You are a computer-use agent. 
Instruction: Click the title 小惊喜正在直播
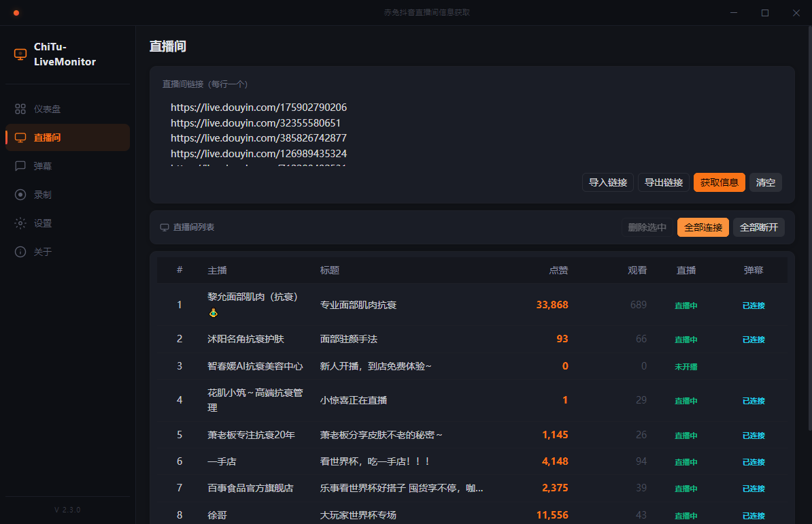(x=354, y=400)
